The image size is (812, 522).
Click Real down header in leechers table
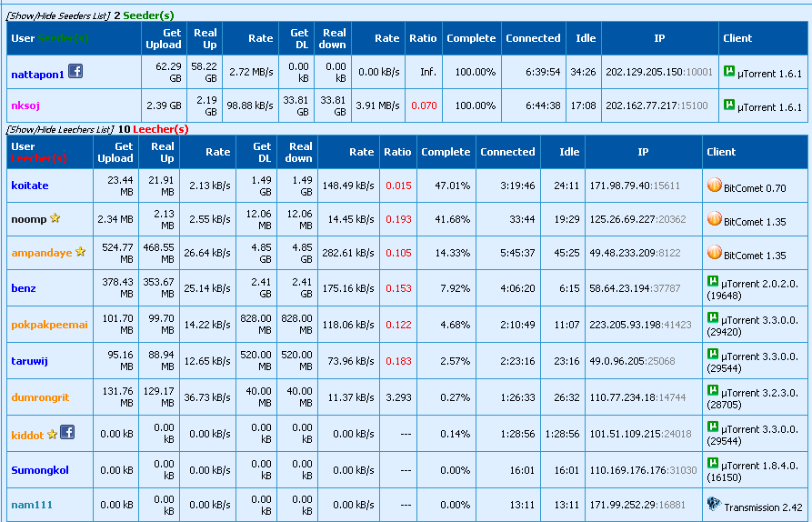coord(299,152)
